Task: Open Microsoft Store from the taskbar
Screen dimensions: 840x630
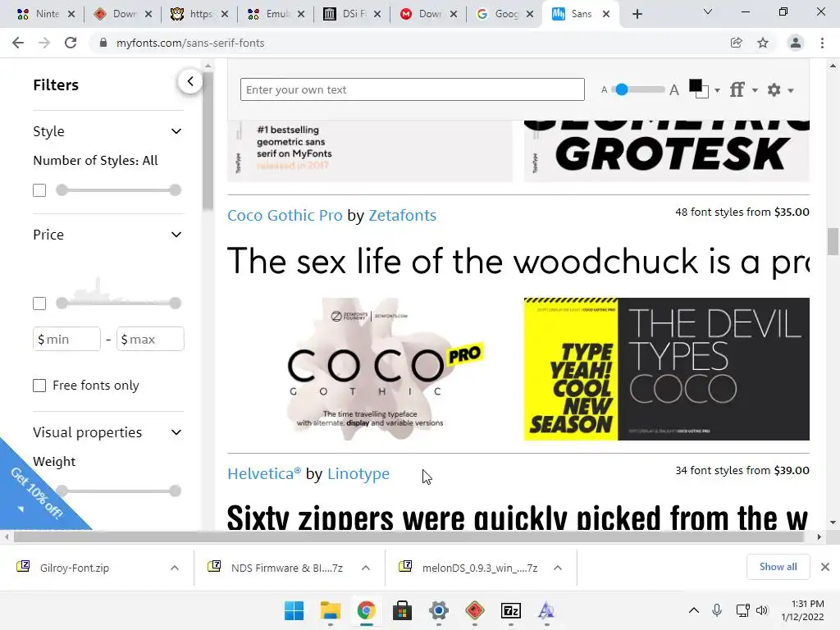Action: click(402, 610)
